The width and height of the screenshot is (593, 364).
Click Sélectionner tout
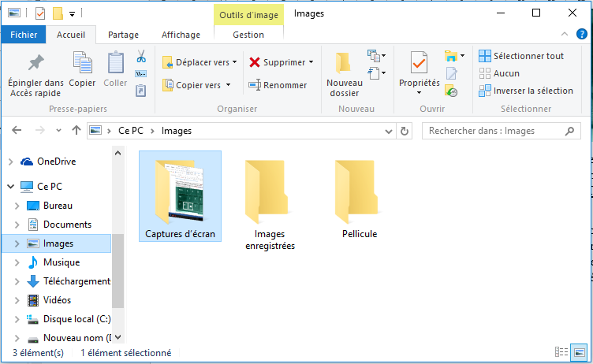[x=521, y=56]
